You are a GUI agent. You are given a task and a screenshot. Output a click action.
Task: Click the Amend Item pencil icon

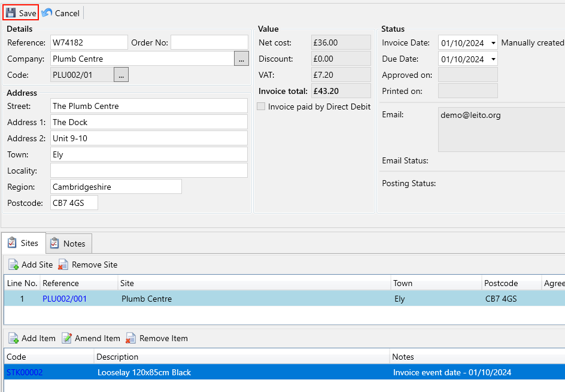66,338
